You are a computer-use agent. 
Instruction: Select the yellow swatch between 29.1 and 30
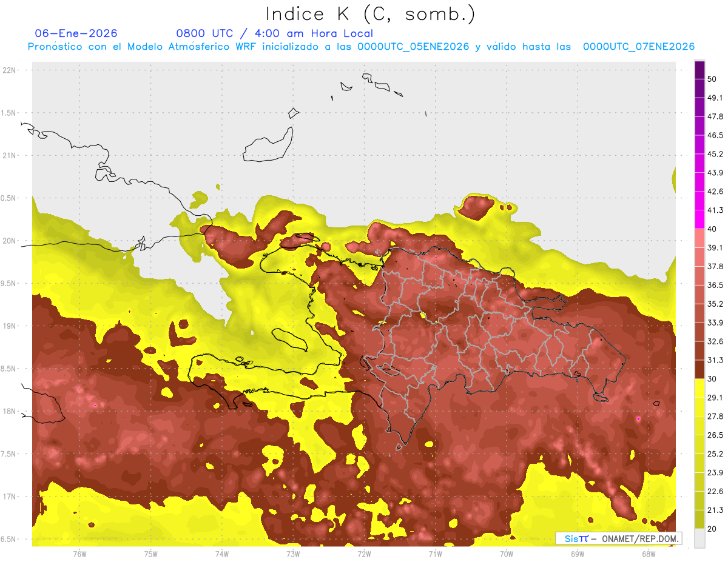(699, 388)
